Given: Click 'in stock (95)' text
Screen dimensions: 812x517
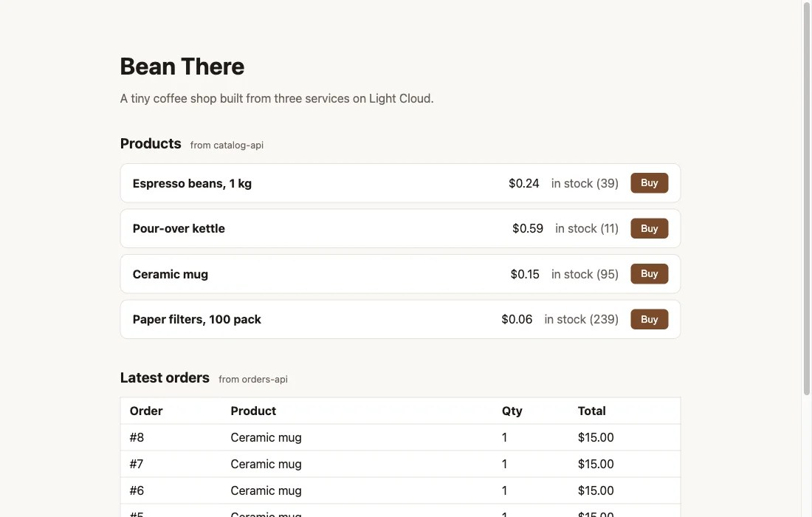Looking at the screenshot, I should [585, 274].
